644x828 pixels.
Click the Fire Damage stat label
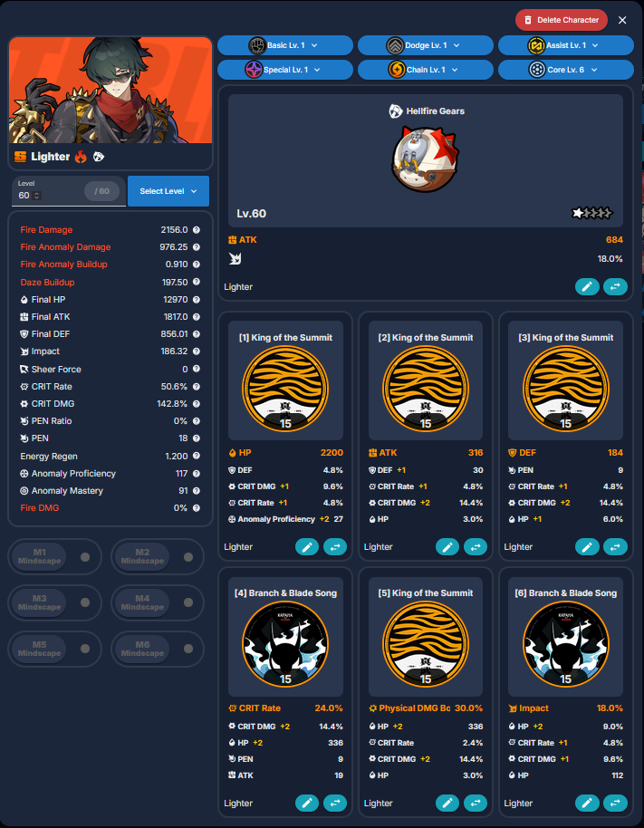(x=46, y=230)
